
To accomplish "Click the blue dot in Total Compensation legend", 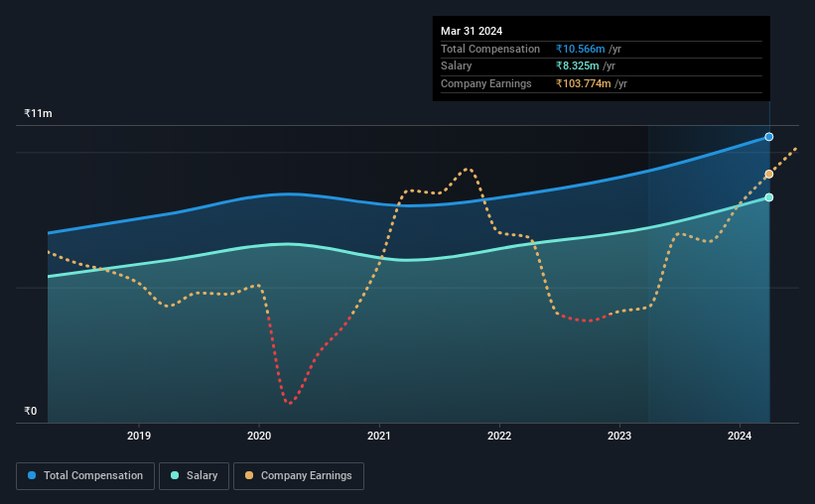I will point(32,475).
